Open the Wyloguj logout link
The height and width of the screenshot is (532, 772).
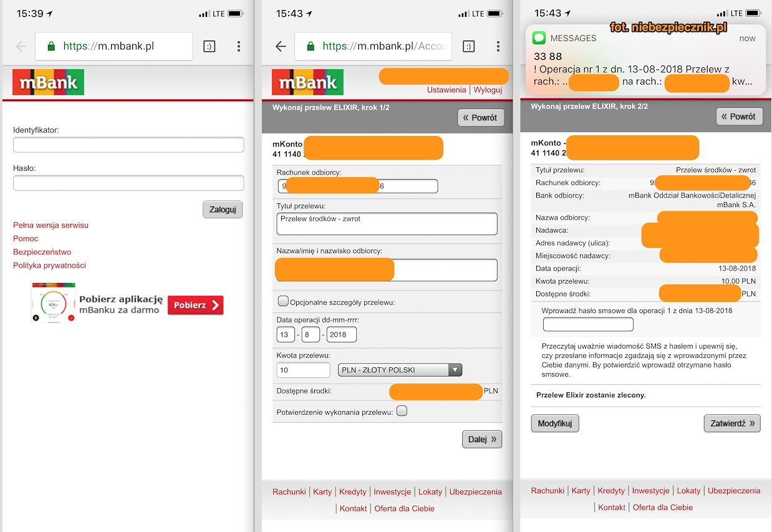coord(488,90)
